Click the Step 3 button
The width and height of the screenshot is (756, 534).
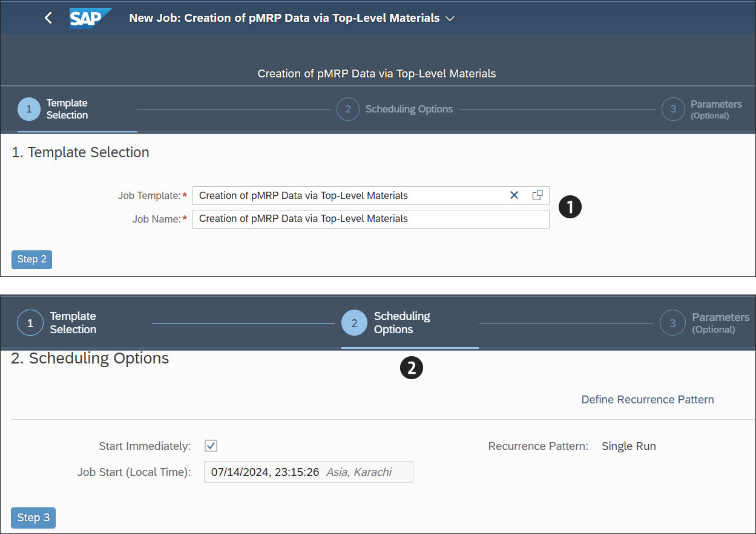pyautogui.click(x=33, y=518)
